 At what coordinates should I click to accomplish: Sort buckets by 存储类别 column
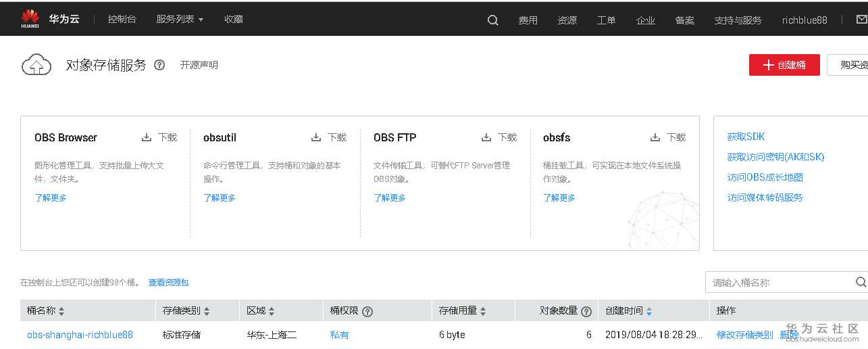tap(207, 312)
